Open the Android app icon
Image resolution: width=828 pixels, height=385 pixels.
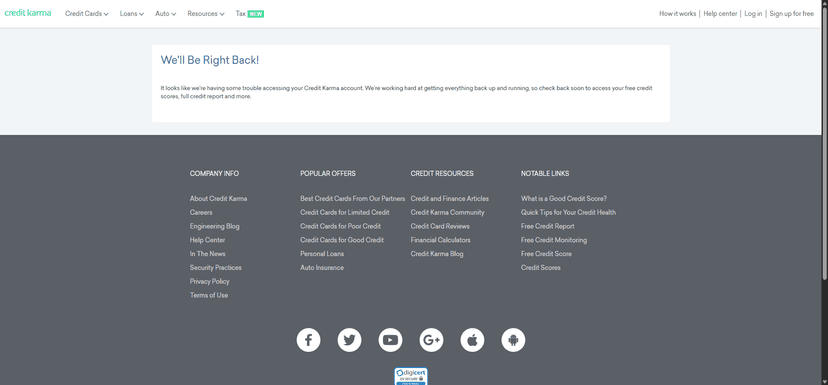[x=513, y=340]
